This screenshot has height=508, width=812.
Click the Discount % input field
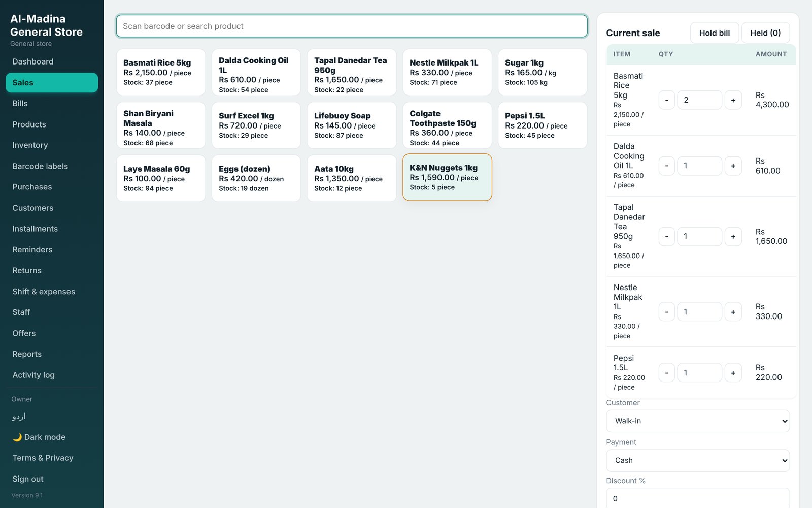click(x=698, y=498)
